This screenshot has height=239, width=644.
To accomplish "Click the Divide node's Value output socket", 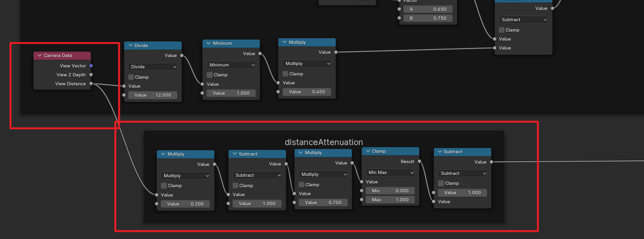I will pyautogui.click(x=182, y=56).
